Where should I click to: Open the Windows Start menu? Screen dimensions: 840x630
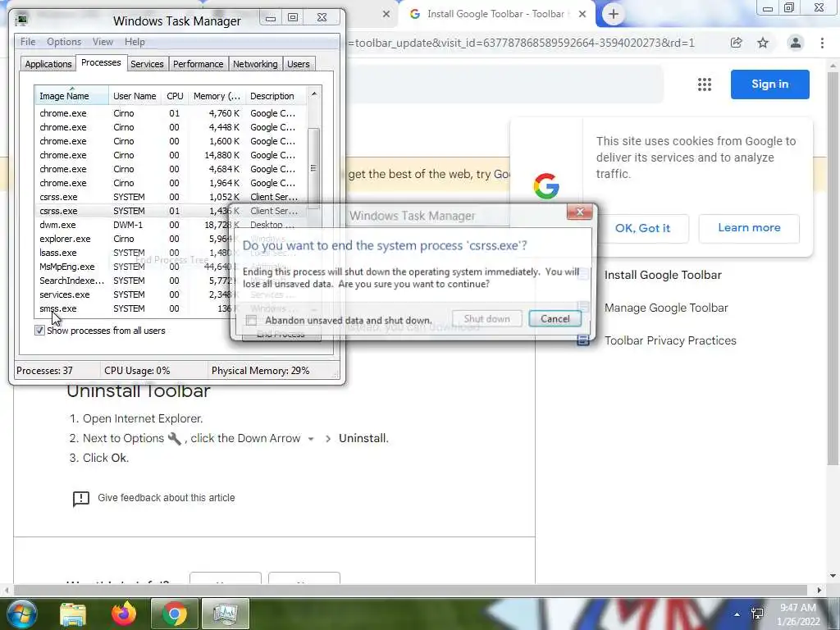pos(21,614)
